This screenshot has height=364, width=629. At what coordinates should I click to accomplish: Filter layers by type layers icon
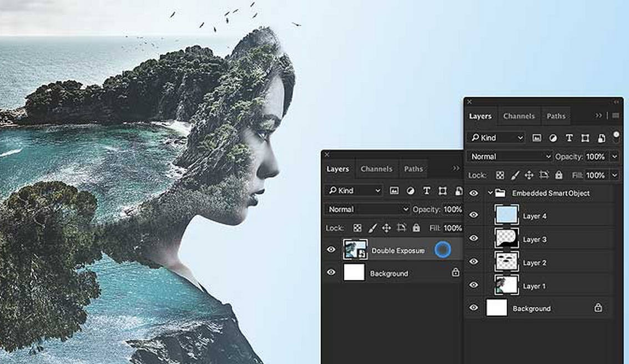tap(569, 138)
